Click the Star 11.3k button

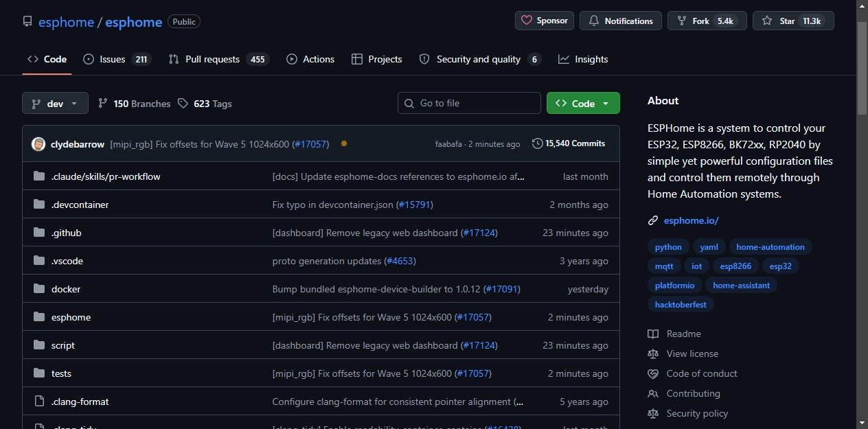793,21
